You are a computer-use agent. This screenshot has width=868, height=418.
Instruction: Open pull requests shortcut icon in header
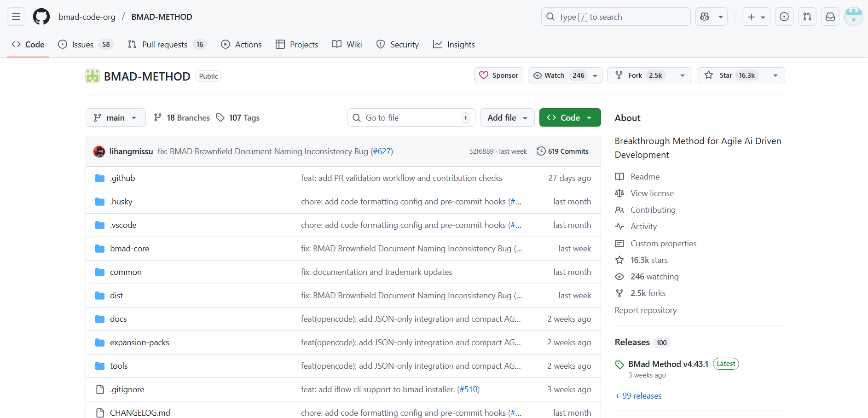(807, 17)
